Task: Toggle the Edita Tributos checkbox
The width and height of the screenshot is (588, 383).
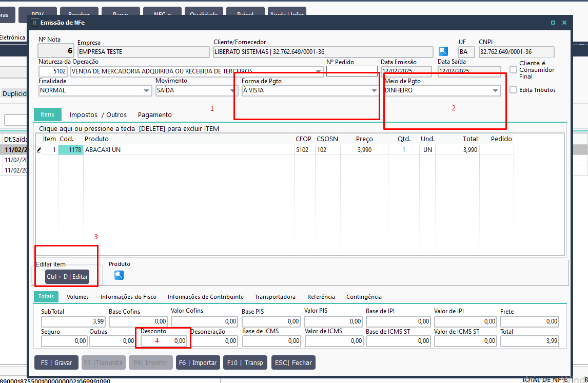Action: click(514, 90)
